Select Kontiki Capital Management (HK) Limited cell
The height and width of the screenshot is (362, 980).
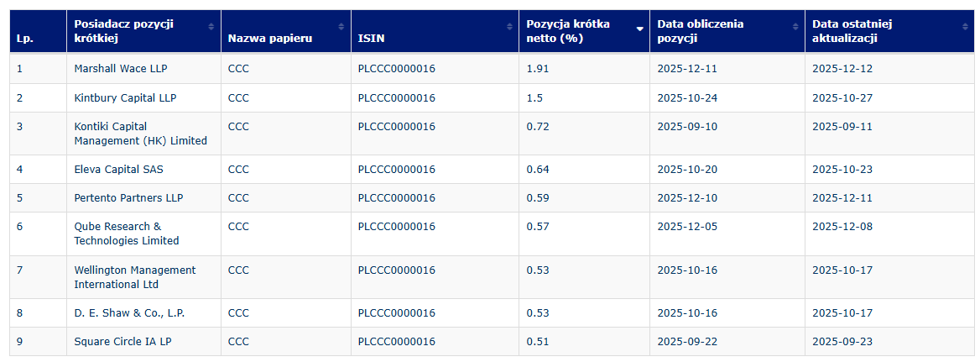[143, 134]
